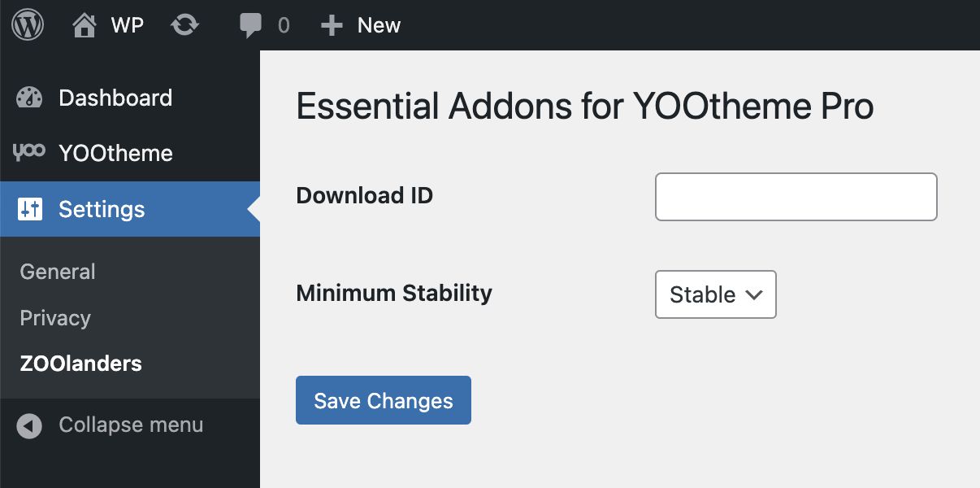Select the ZOOlanders submenu item

[x=81, y=364]
